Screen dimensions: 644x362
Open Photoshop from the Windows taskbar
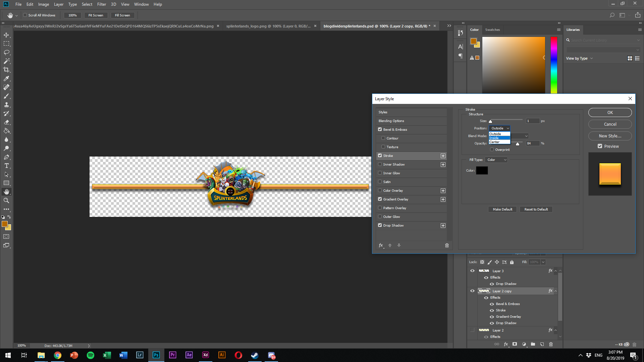coord(156,355)
